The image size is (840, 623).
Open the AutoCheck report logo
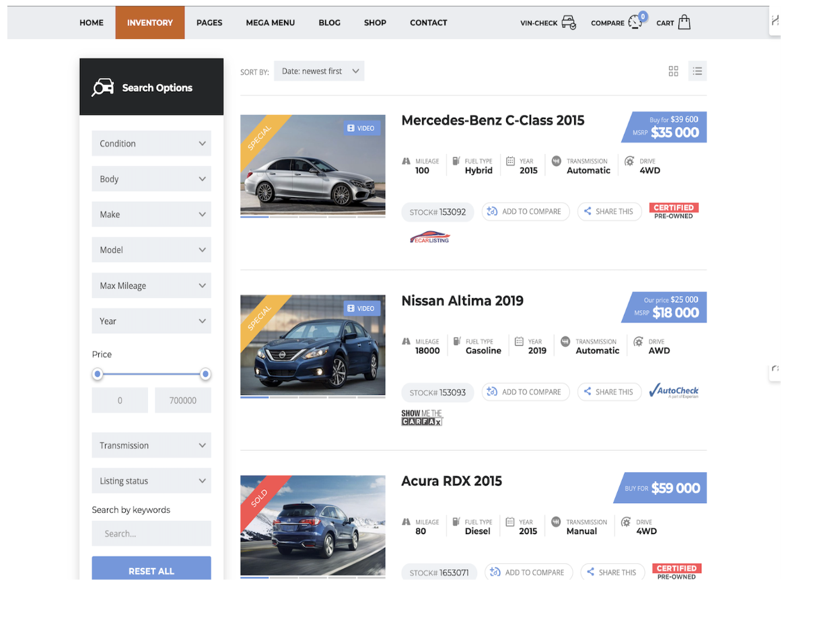point(674,391)
